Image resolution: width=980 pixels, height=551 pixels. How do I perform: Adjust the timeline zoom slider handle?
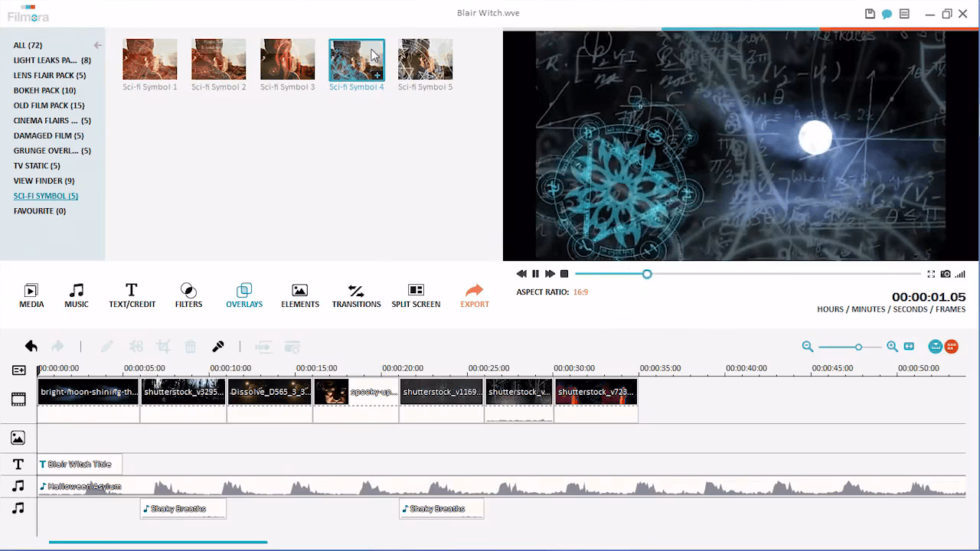click(858, 347)
